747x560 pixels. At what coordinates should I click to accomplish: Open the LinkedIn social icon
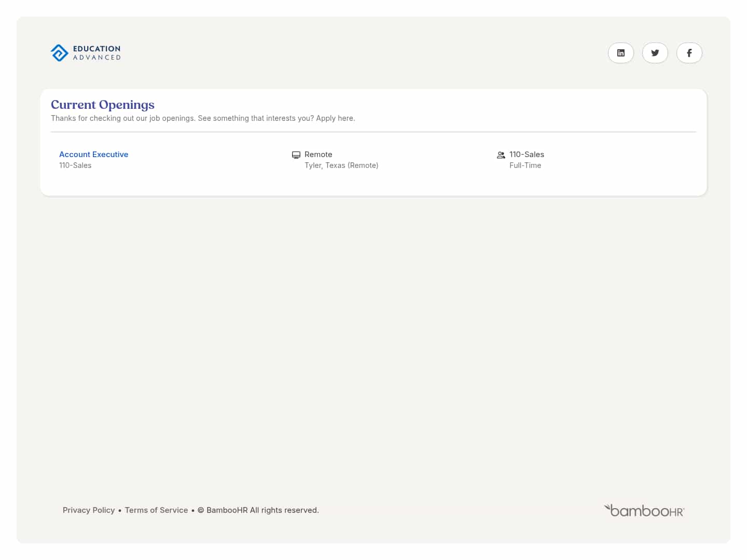pos(621,53)
